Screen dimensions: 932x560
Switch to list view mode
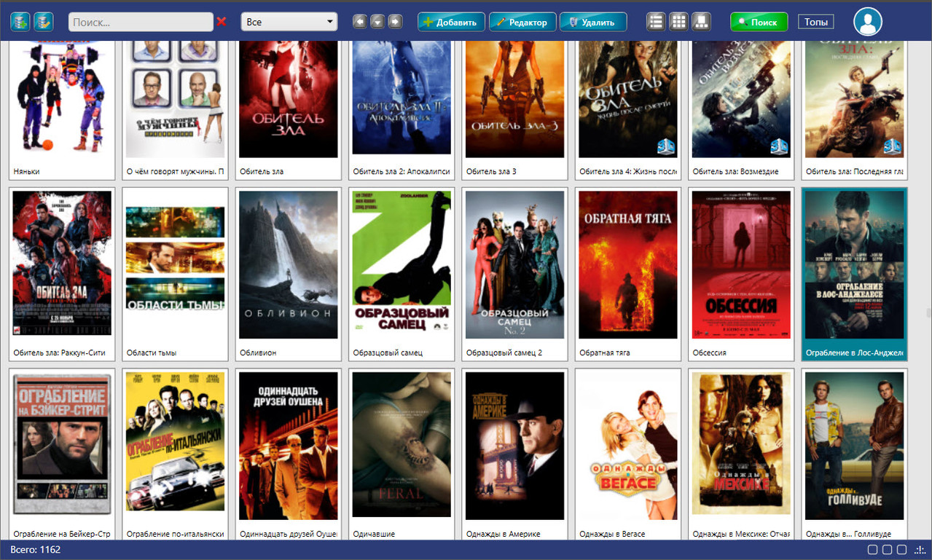(656, 22)
